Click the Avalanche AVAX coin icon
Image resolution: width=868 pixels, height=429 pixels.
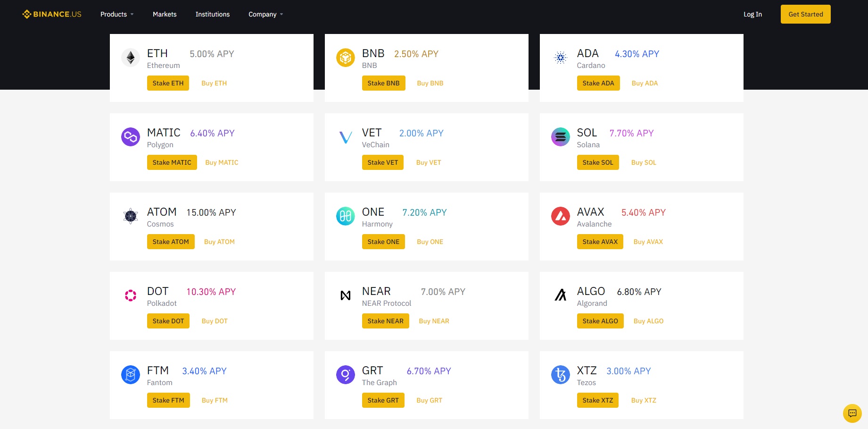(561, 216)
